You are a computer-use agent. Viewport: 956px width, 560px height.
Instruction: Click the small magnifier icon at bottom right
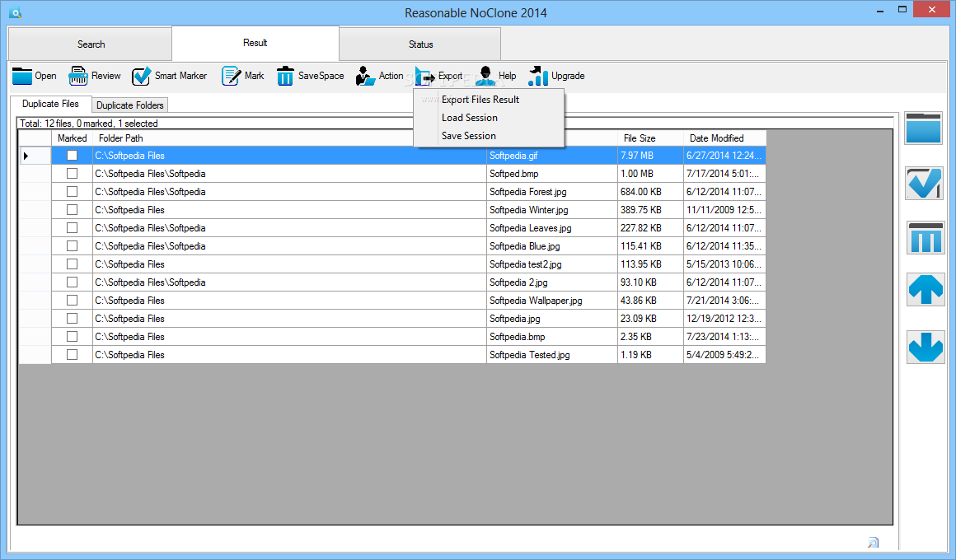pos(873,543)
